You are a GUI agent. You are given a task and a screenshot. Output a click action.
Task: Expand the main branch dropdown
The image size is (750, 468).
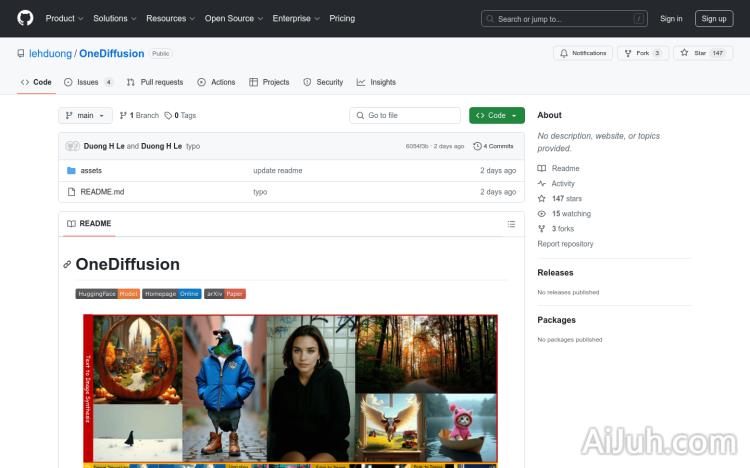click(85, 116)
